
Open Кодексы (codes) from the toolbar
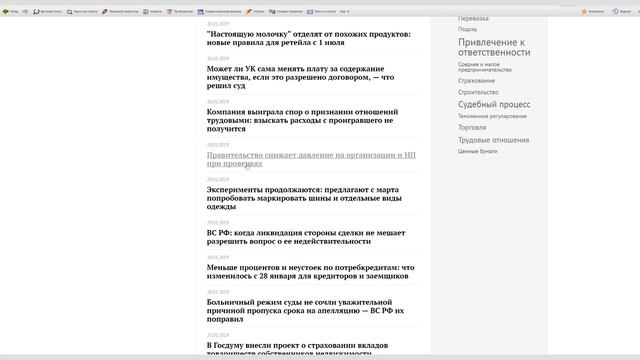[x=153, y=11]
